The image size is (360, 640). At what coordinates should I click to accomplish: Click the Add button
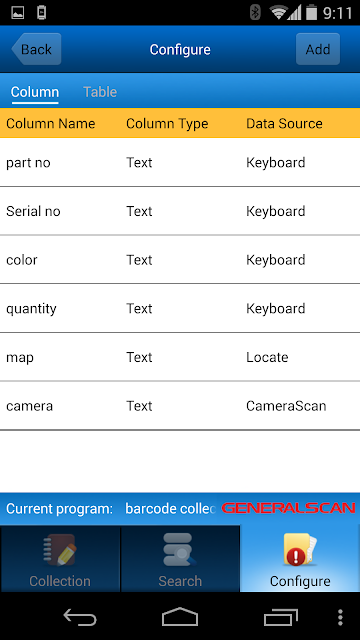[x=318, y=49]
